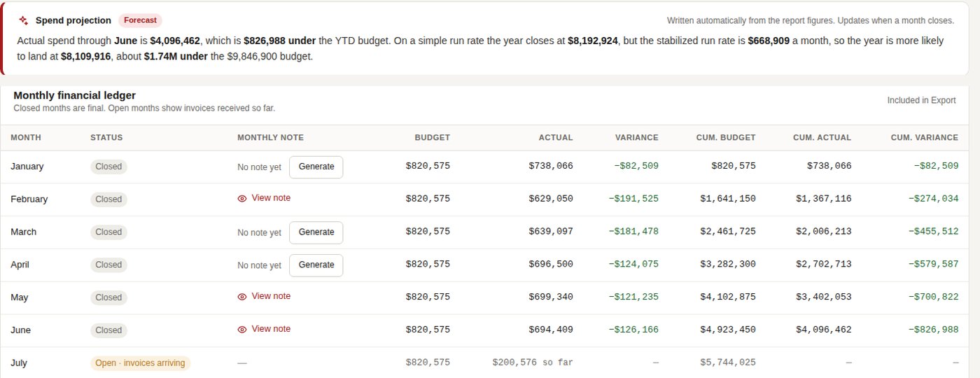Click the July month cell
The width and height of the screenshot is (980, 378).
point(19,363)
